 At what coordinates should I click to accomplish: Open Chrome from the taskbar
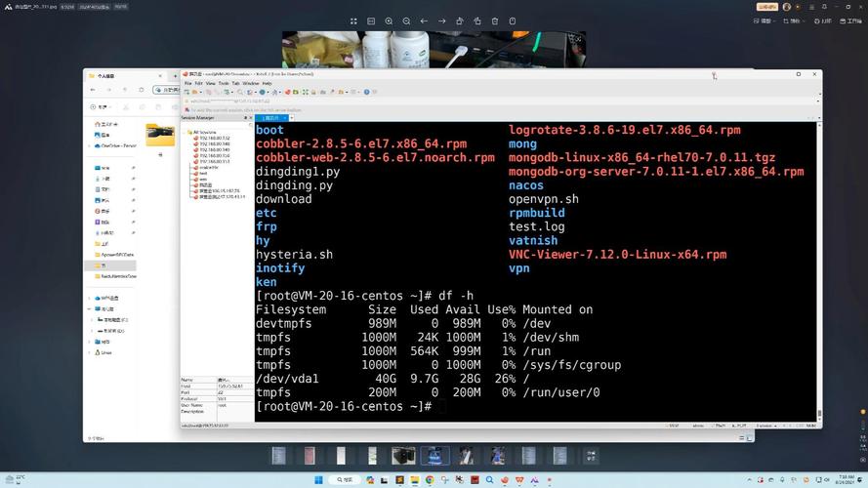[x=430, y=479]
